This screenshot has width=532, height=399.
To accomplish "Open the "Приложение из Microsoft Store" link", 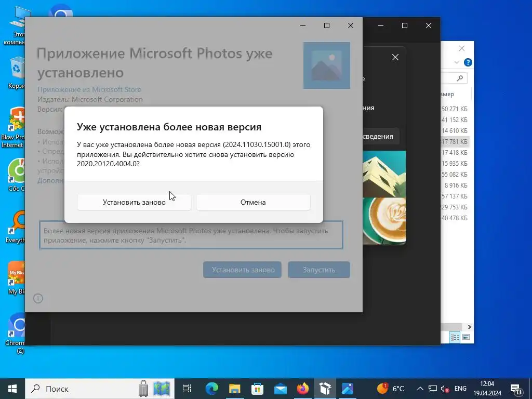I will tap(89, 89).
